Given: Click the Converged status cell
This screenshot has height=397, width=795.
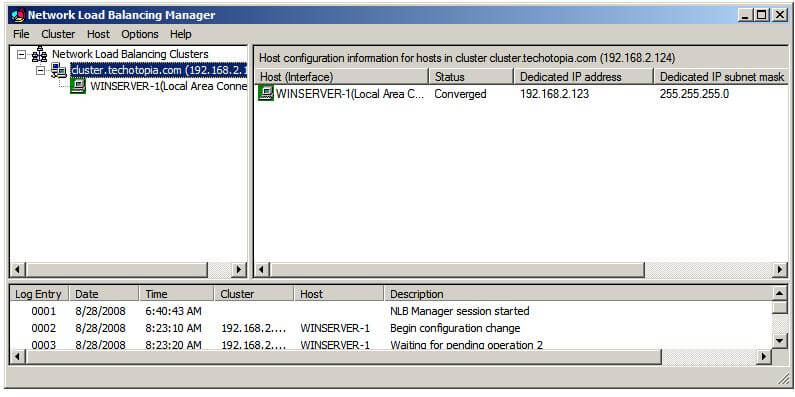Looking at the screenshot, I should pyautogui.click(x=460, y=94).
